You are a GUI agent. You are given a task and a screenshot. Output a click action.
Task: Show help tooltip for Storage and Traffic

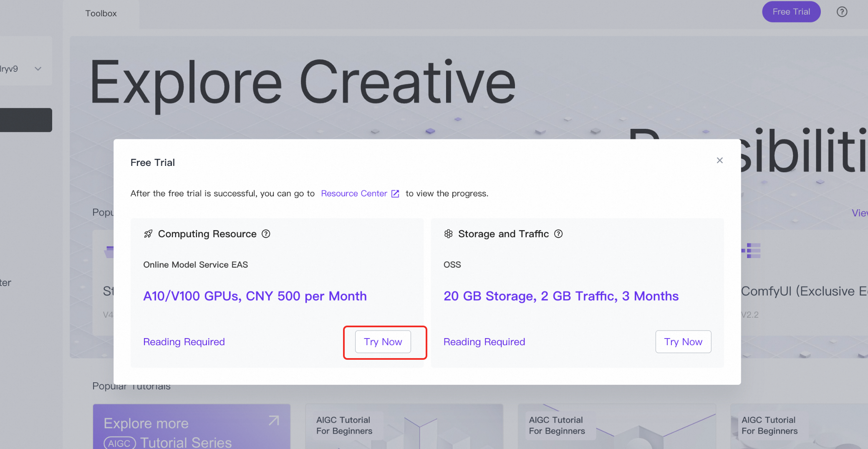(558, 234)
